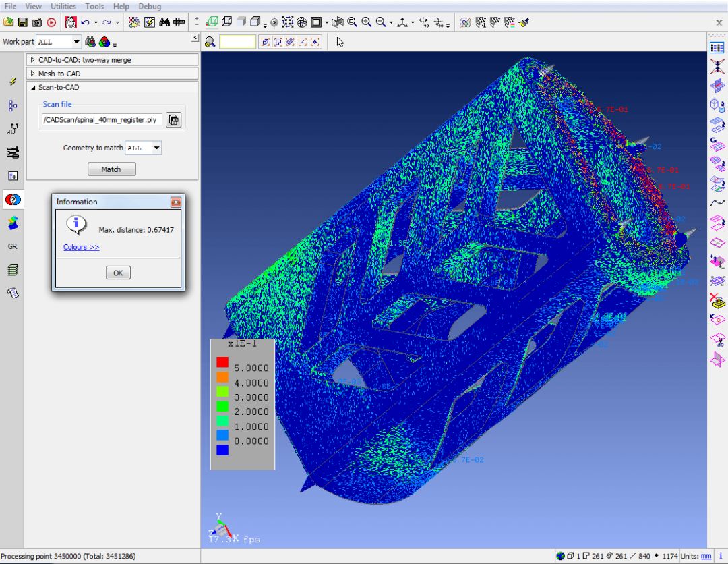Screen dimensions: 728x564
Task: Click the Match button
Action: click(x=112, y=169)
